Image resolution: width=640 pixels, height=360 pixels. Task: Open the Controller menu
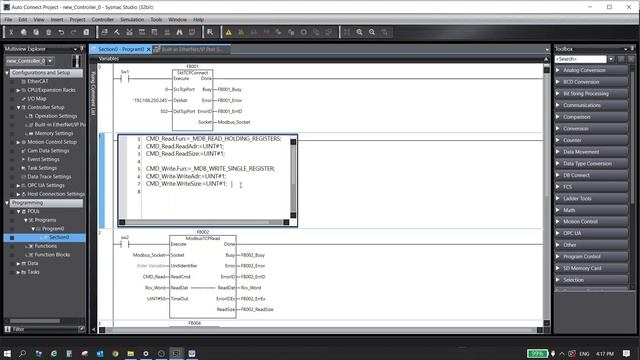coord(103,20)
